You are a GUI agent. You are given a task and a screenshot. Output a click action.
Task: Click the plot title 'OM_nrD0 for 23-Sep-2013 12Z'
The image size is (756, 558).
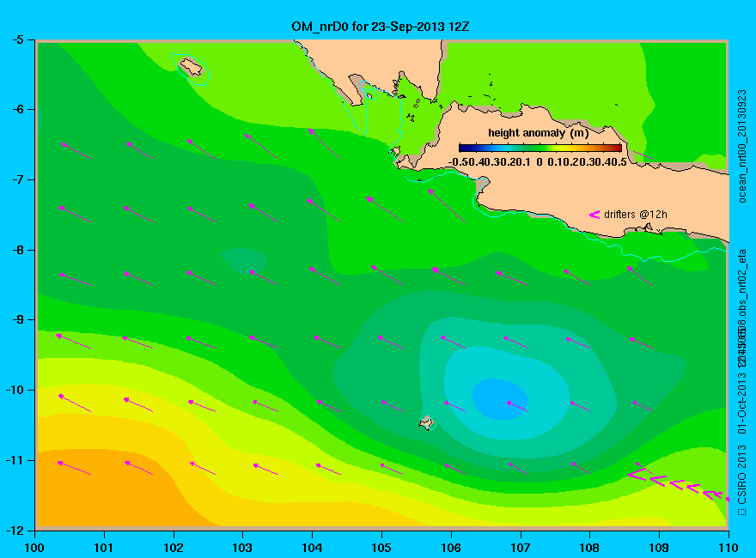[x=380, y=27]
